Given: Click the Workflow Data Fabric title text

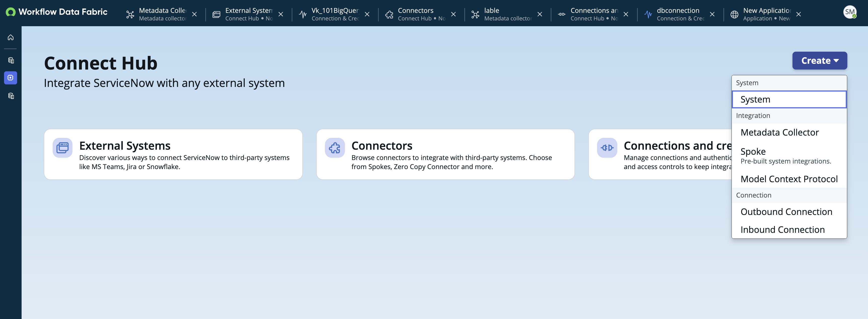Looking at the screenshot, I should [63, 12].
